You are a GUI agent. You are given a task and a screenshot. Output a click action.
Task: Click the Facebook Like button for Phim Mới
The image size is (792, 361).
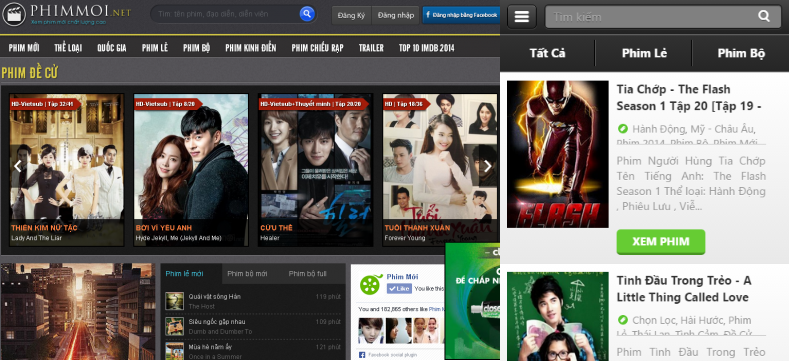pos(399,289)
